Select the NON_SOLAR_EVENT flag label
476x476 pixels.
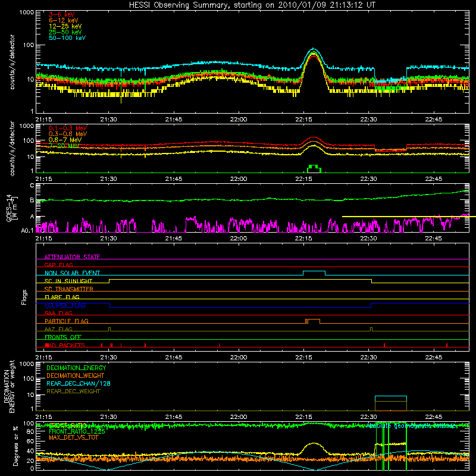72,273
